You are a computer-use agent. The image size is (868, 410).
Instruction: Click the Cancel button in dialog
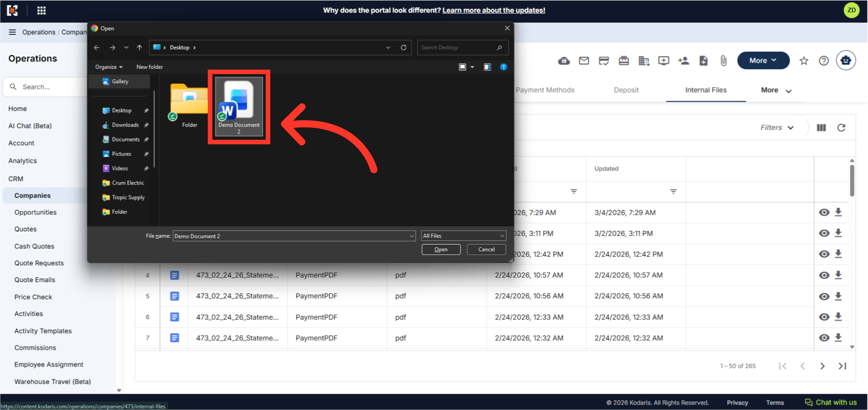(486, 250)
